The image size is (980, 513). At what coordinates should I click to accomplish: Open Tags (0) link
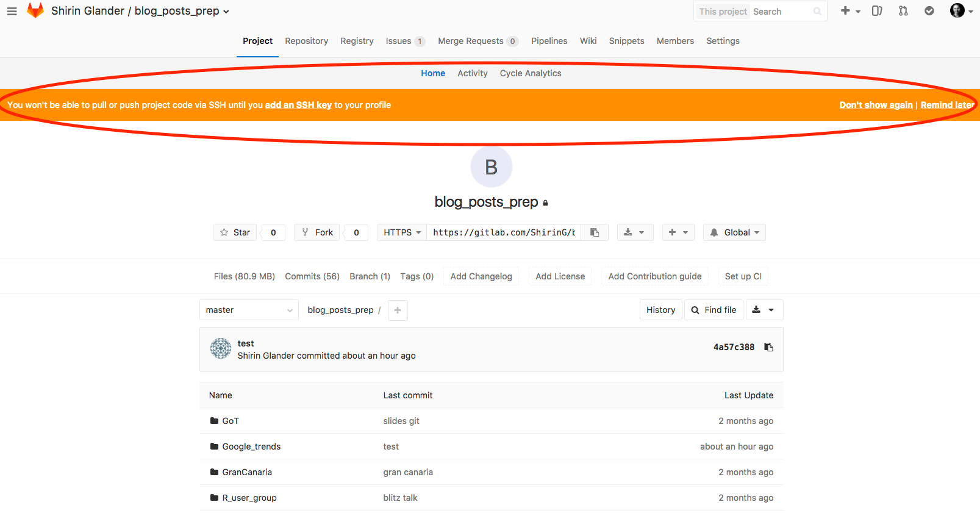417,276
